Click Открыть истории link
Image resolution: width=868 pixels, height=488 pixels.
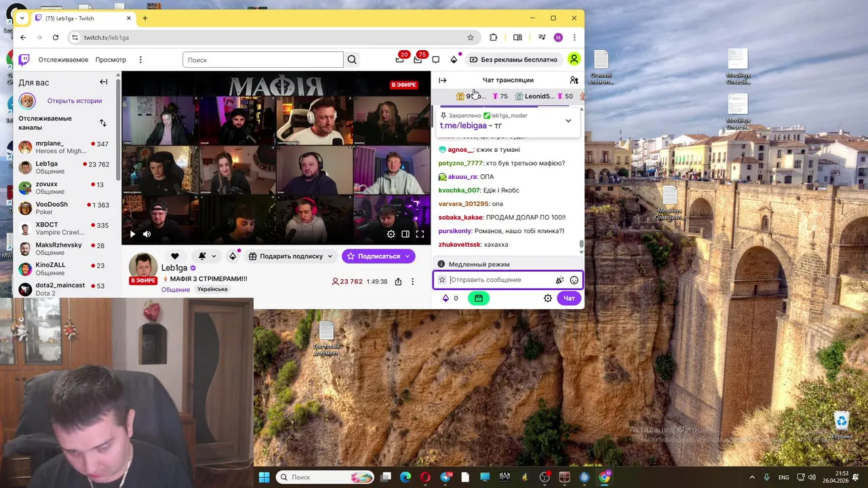pos(75,101)
